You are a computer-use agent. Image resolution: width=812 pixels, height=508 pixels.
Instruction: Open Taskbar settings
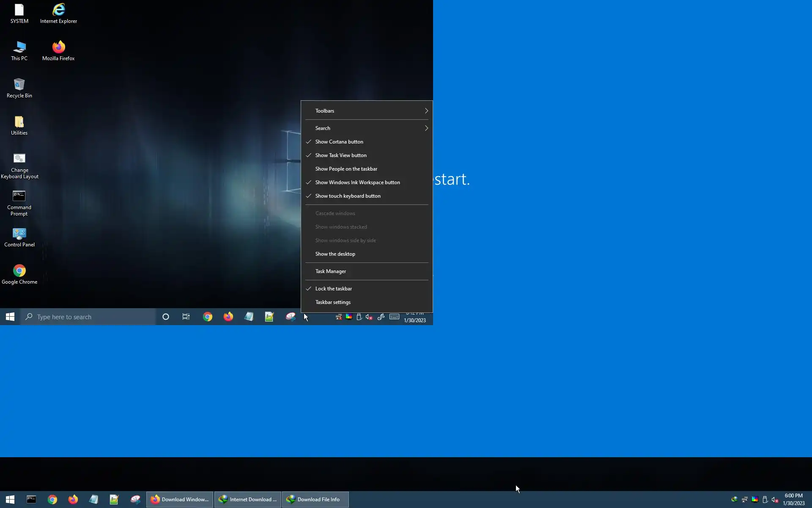pos(332,302)
